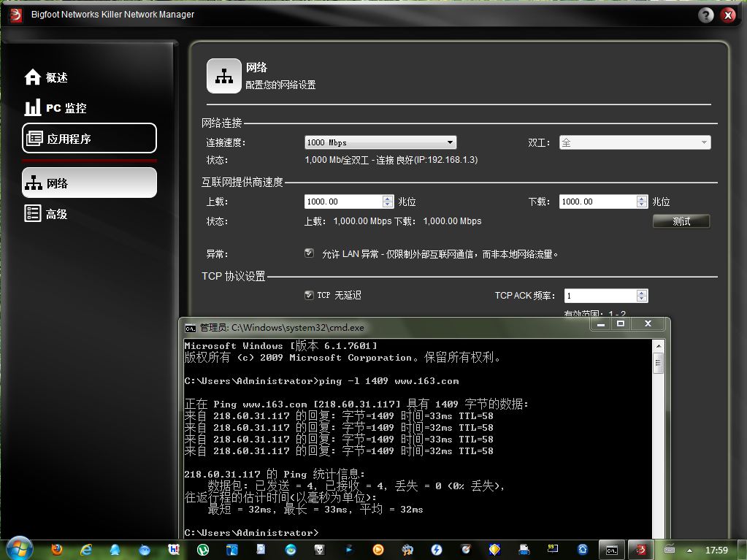
Task: Open the 99 monitor taskbar icon
Action: coord(553,550)
